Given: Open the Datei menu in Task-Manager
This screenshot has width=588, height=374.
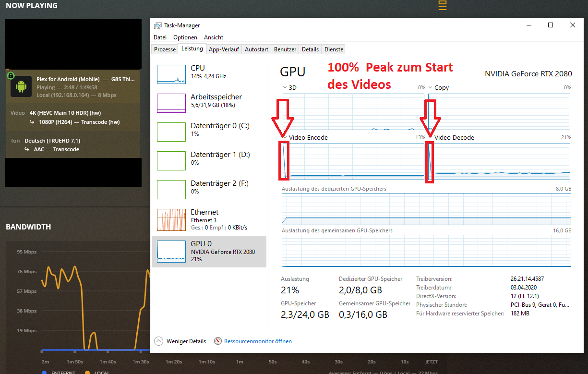Looking at the screenshot, I should pos(160,37).
